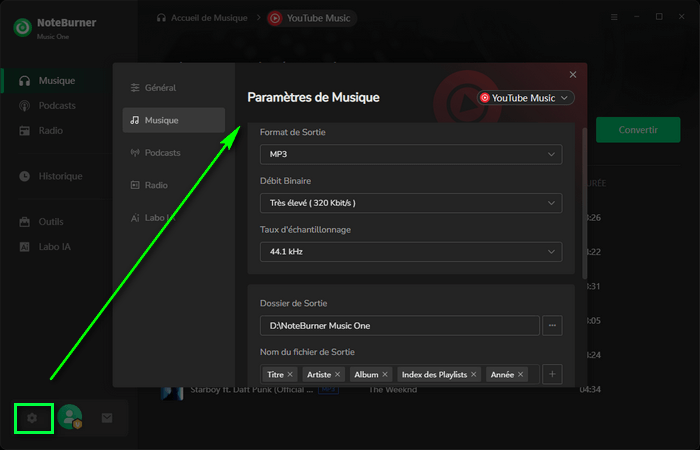700x450 pixels.
Task: Remove the Artiste filename tag
Action: click(338, 375)
